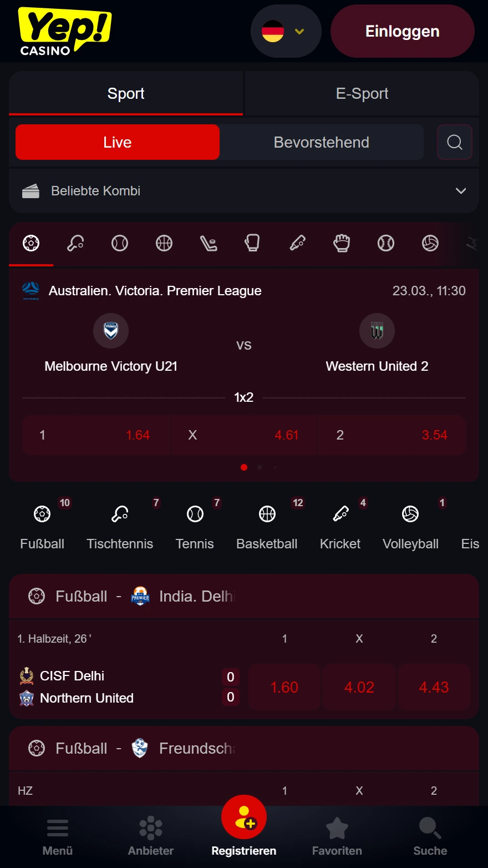This screenshot has width=488, height=868.
Task: Open the Menü hamburger in bottom bar
Action: tap(58, 836)
